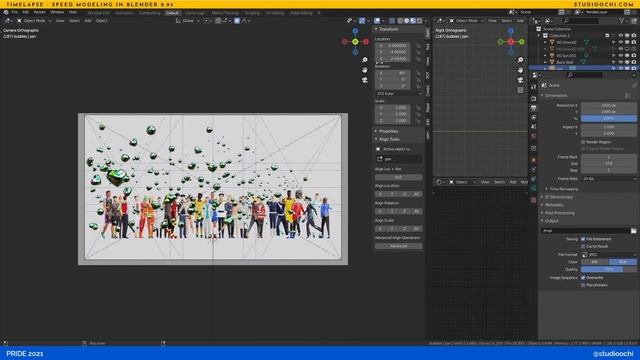Click zoom magnifier in camera viewport
Viewport: 640px width, 360px height.
click(x=364, y=60)
